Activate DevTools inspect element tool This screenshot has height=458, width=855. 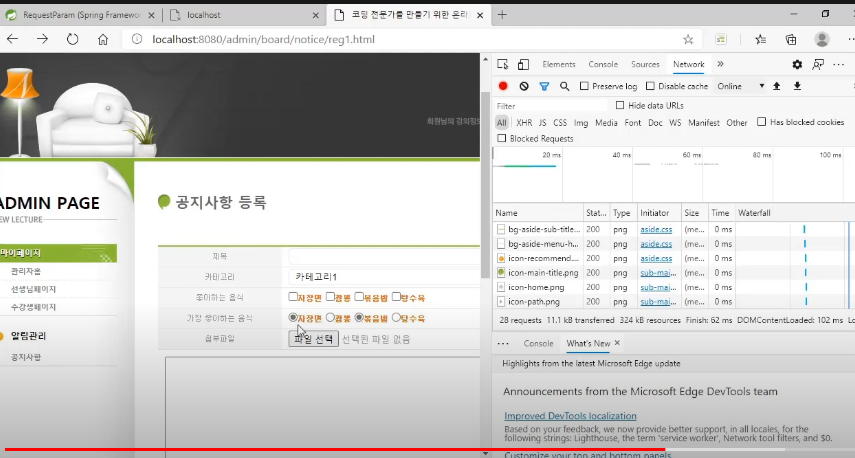pyautogui.click(x=503, y=64)
